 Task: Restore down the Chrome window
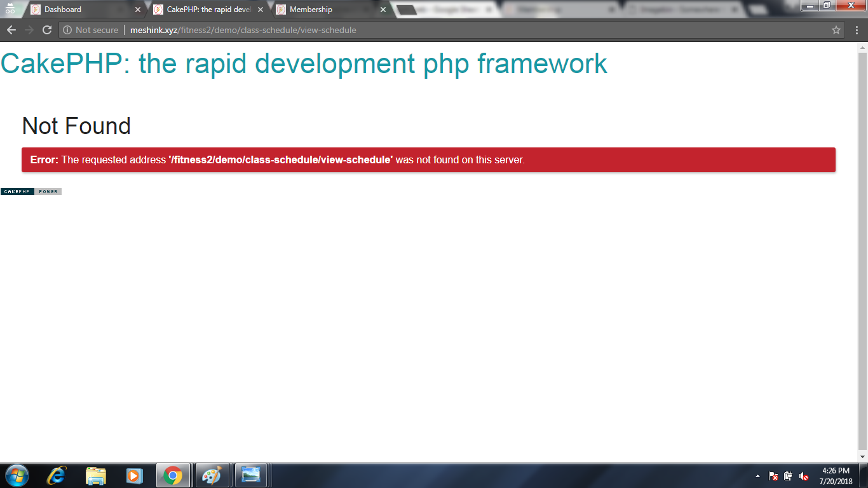[826, 6]
